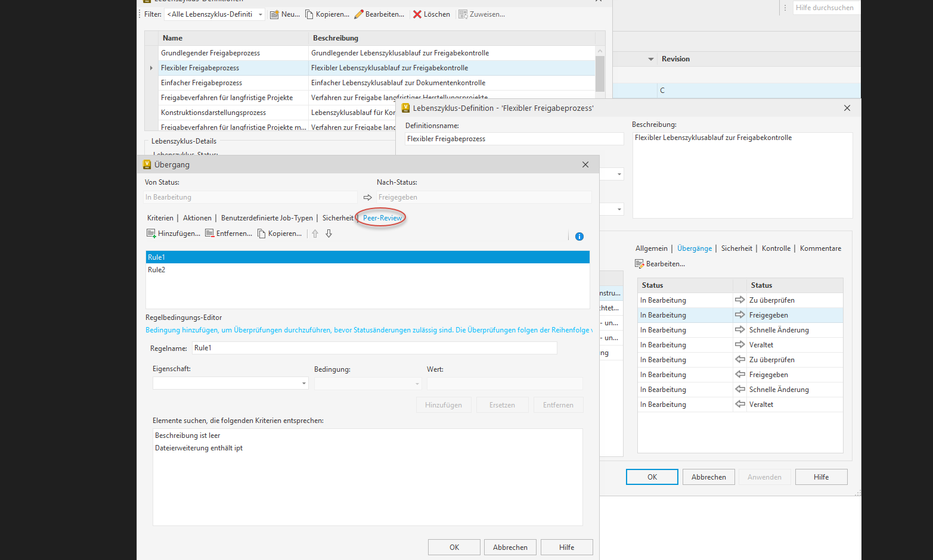Open the Sicherheit tab in the Übergang dialog
Viewport: 933px width, 560px height.
[338, 218]
